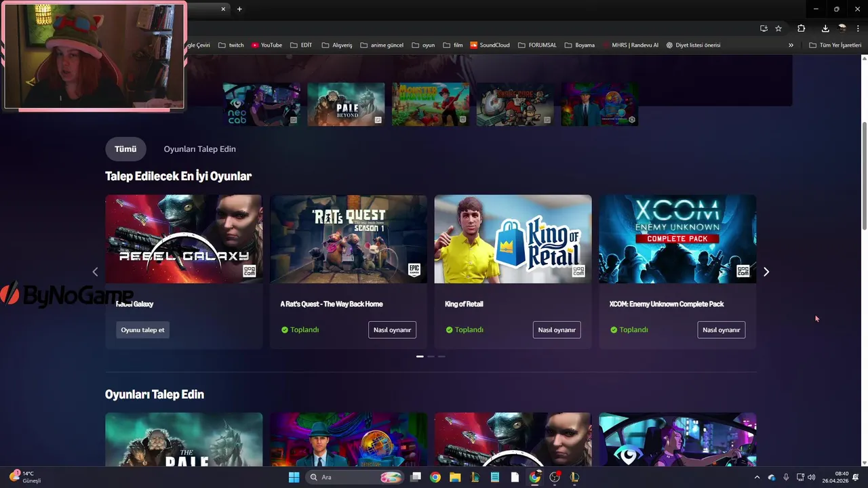Open Tüm Yer İşaretleri folder
868x488 pixels.
(835, 45)
